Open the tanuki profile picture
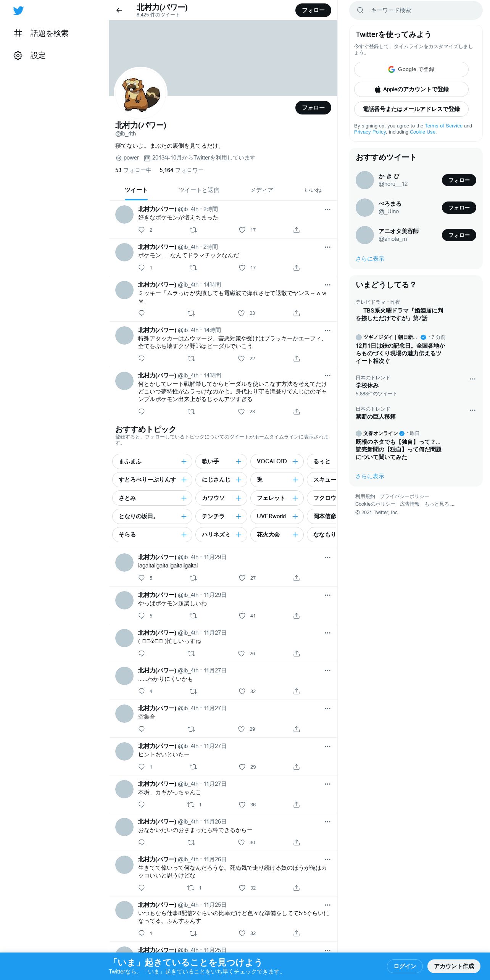Viewport: 490px width, 980px height. pyautogui.click(x=141, y=93)
